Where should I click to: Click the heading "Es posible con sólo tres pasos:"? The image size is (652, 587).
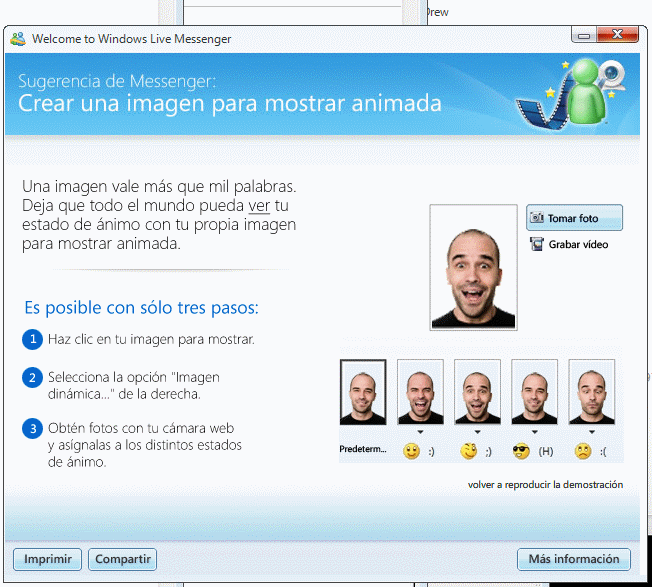click(141, 308)
